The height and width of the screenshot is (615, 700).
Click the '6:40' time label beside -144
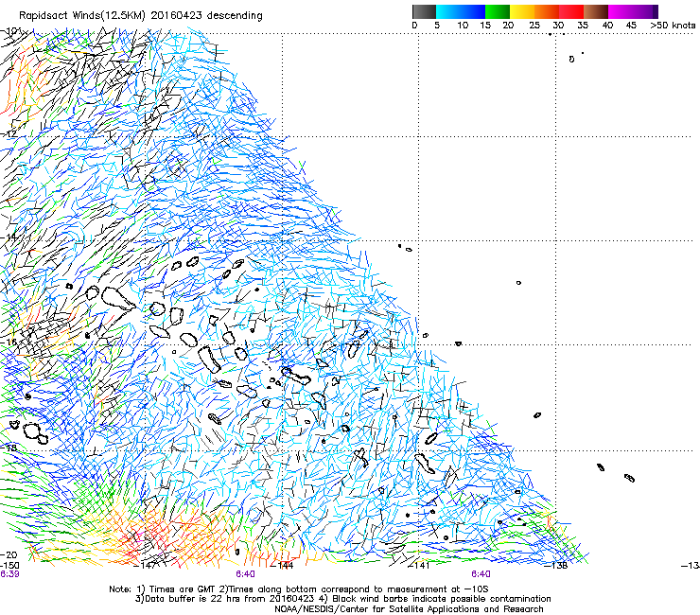point(246,574)
